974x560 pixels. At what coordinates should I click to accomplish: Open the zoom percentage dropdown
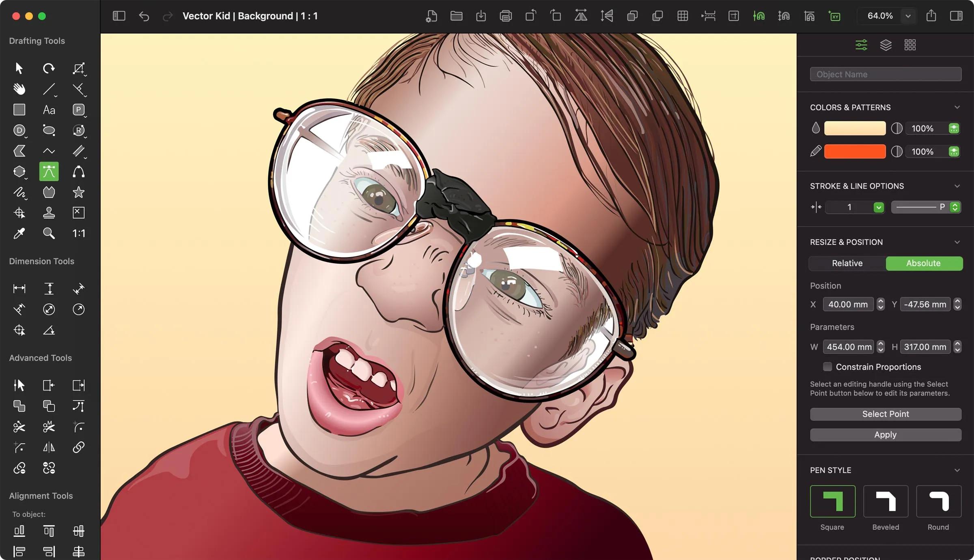click(x=908, y=16)
